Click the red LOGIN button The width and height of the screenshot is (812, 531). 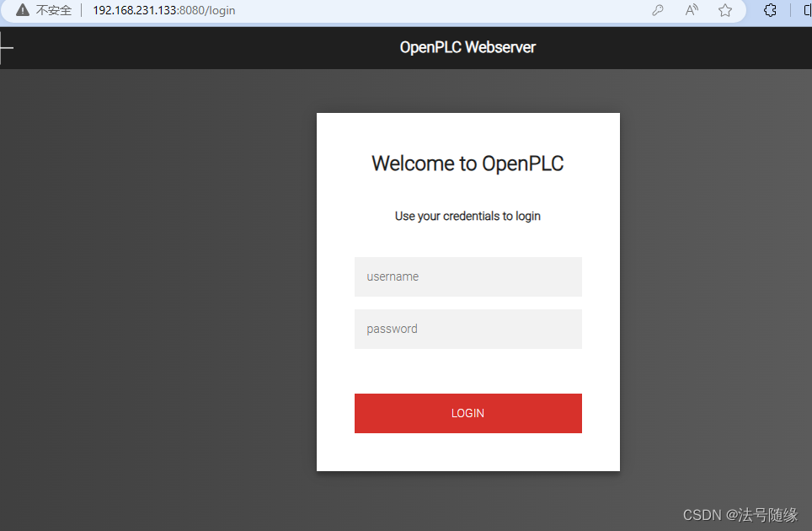coord(468,413)
